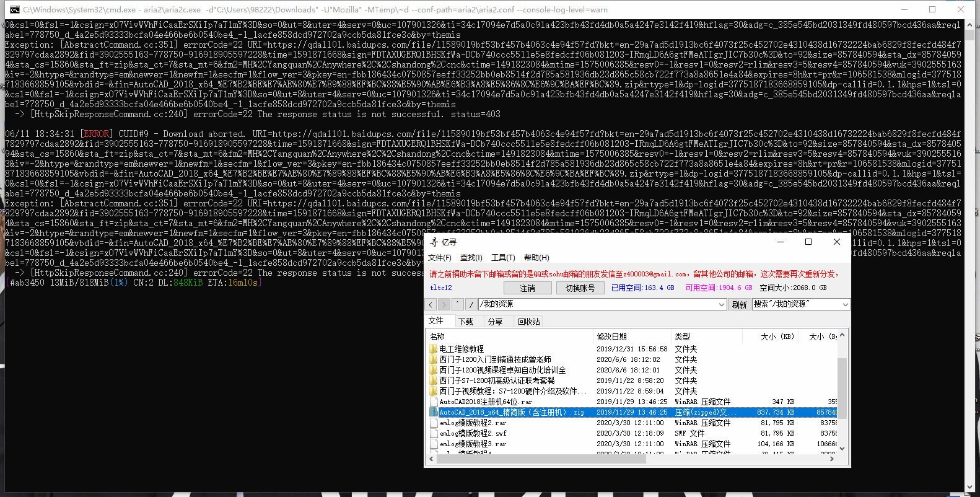This screenshot has width=980, height=497.
Task: Maximize the 亿寻 window
Action: tap(808, 242)
